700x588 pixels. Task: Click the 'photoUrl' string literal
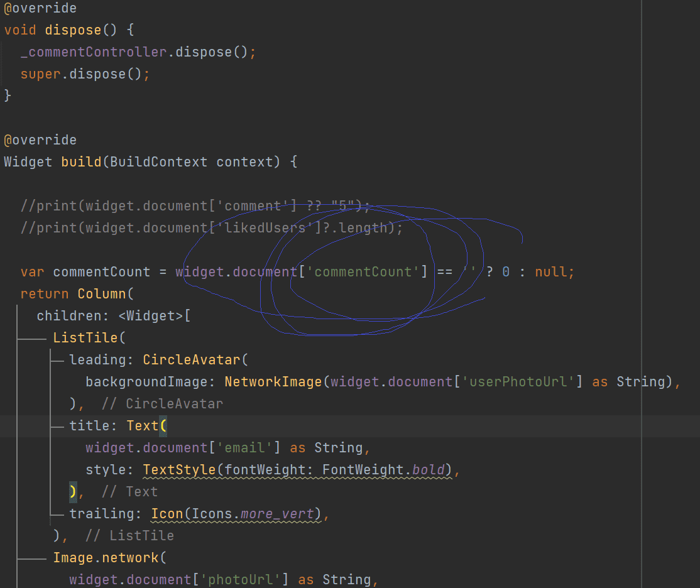tap(240, 579)
